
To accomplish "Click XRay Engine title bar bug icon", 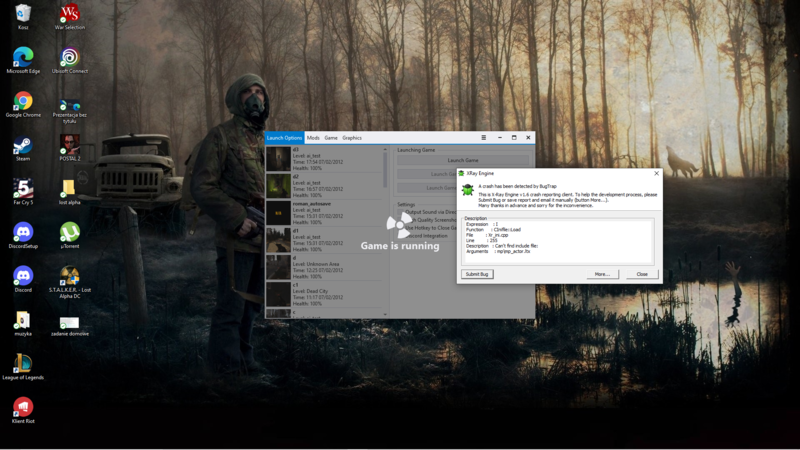I will 461,173.
